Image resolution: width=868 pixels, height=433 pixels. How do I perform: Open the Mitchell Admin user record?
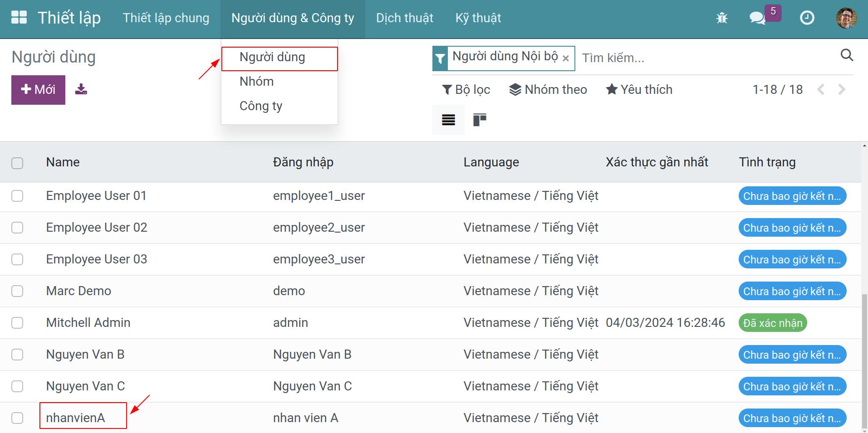pyautogui.click(x=88, y=323)
